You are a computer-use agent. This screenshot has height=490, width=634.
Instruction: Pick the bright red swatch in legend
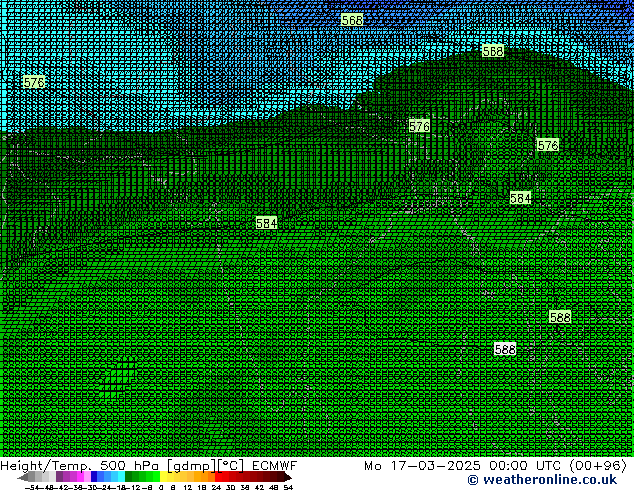[x=219, y=477]
